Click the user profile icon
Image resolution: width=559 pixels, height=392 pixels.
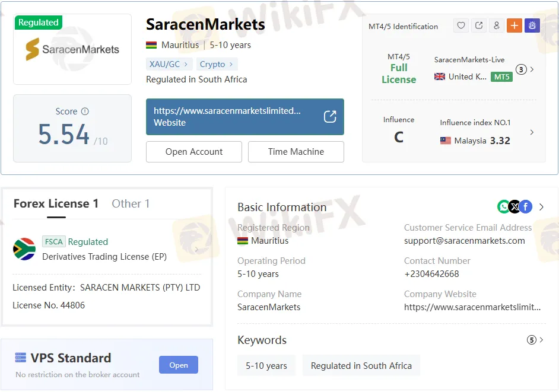(497, 26)
